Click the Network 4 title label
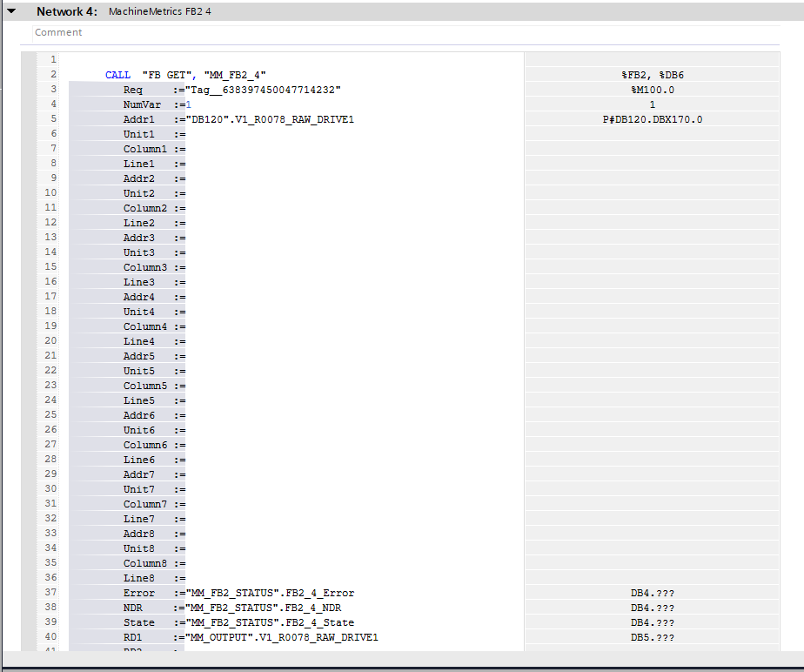 pos(67,11)
